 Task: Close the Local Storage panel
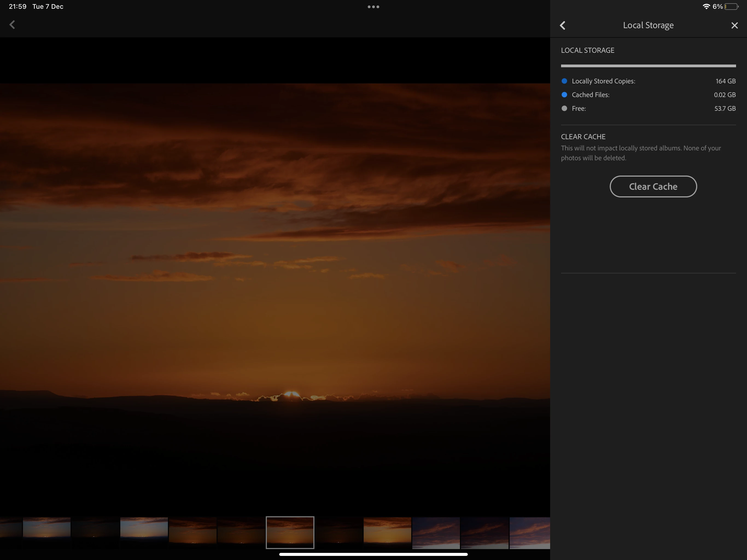tap(734, 25)
